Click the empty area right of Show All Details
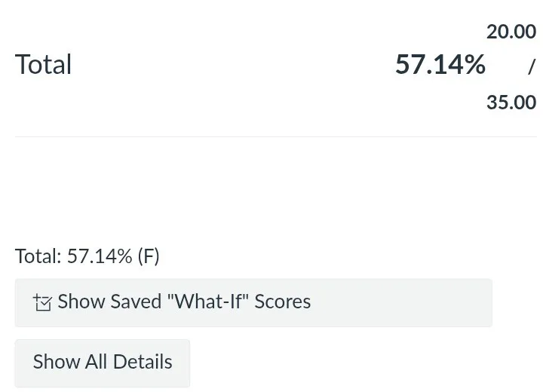Screen dimensions: 543x392 pos(362,363)
